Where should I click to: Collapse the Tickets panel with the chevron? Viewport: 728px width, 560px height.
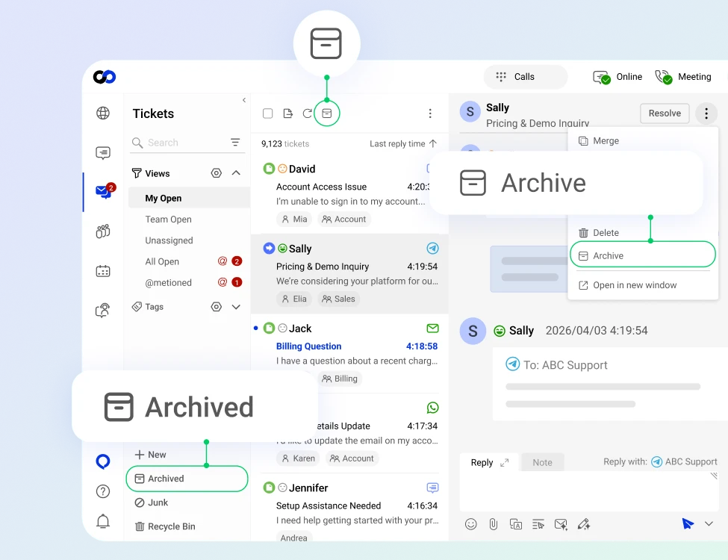tap(244, 100)
